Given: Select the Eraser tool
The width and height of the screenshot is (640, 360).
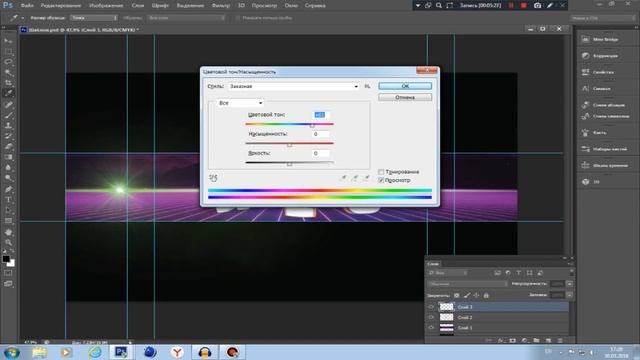Looking at the screenshot, I should [8, 147].
